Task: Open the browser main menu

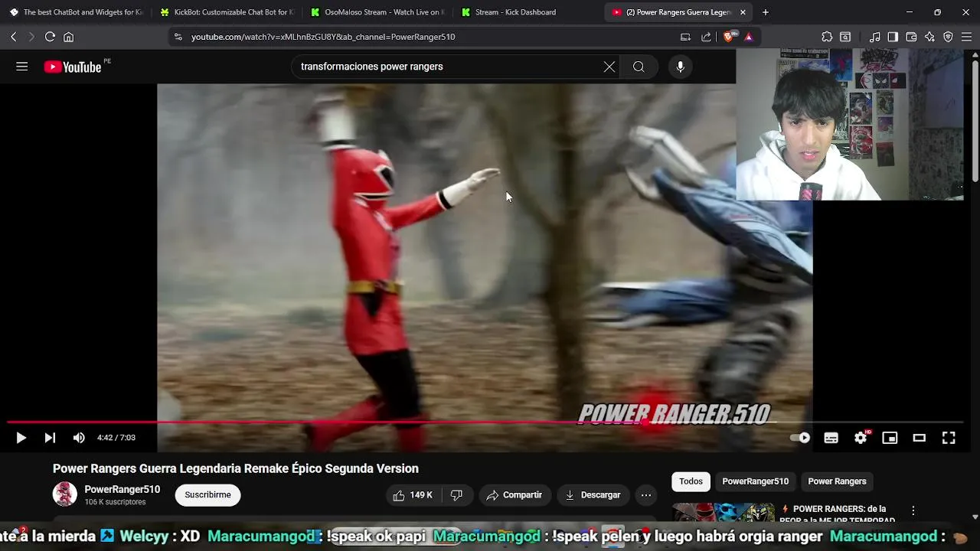Action: coord(966,37)
